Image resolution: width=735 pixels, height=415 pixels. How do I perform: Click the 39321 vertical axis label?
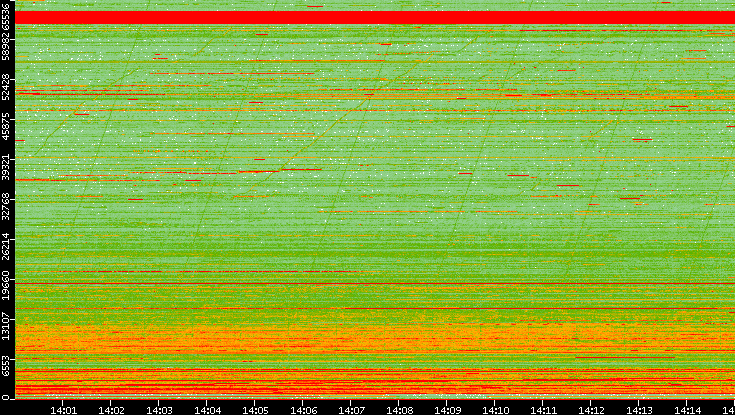pos(5,166)
